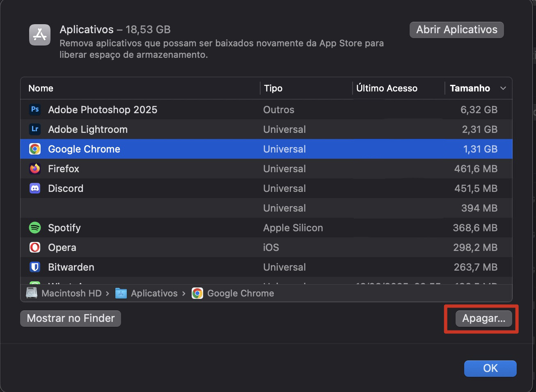The image size is (536, 392).
Task: Click the Opera browser icon
Action: (35, 247)
